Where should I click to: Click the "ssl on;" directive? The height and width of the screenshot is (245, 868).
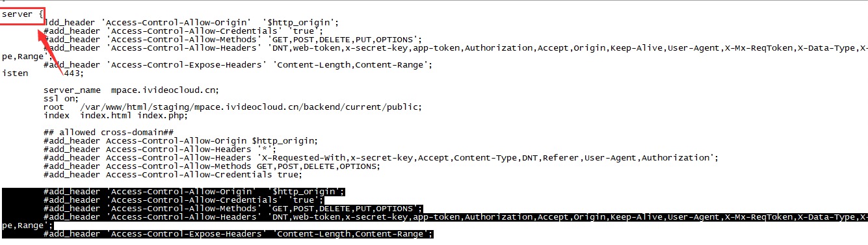click(60, 99)
